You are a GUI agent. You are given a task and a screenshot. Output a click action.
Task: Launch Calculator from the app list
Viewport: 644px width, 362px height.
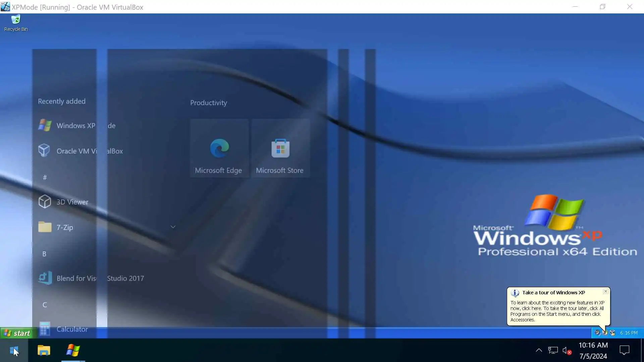72,329
